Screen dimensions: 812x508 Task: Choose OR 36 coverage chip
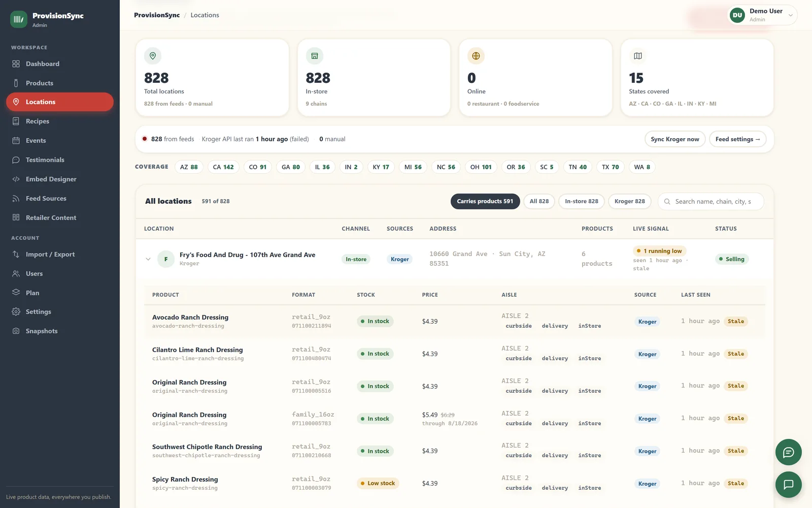[x=516, y=167]
